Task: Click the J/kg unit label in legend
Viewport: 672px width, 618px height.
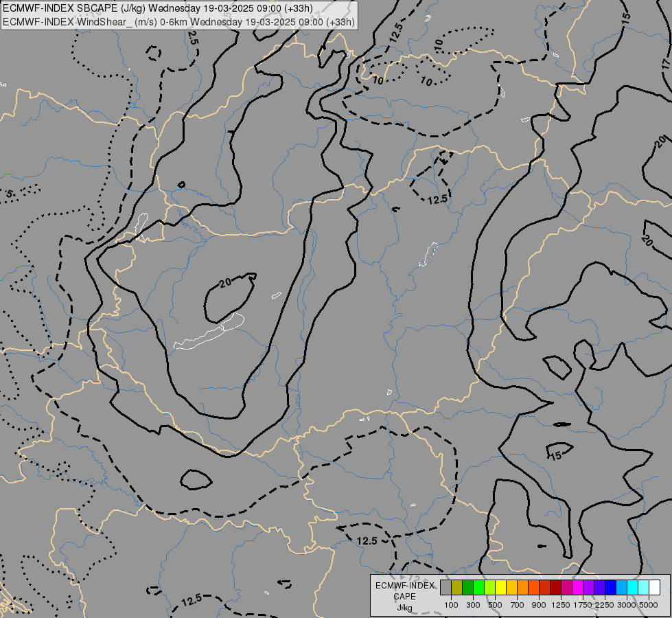Action: click(x=404, y=608)
